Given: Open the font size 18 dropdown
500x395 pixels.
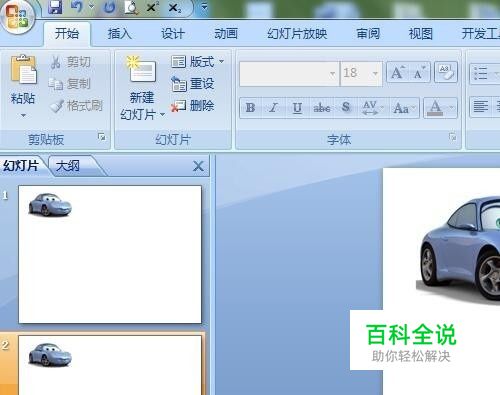Looking at the screenshot, I should pos(376,73).
